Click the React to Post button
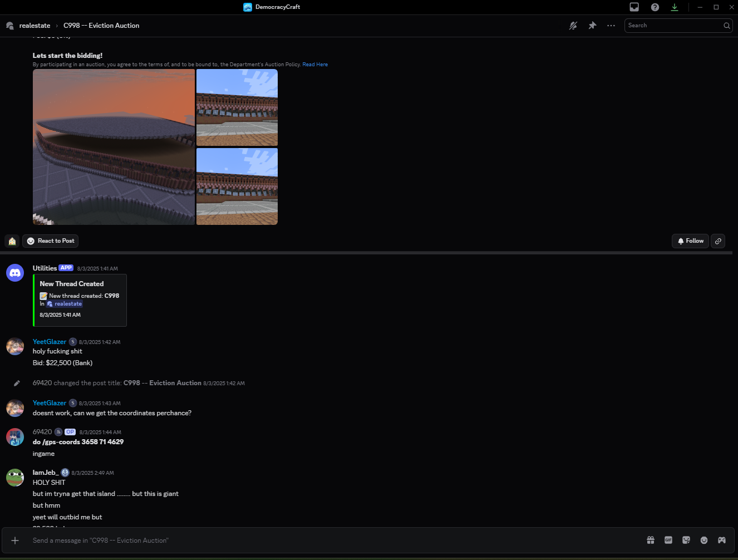The image size is (738, 560). click(x=51, y=241)
